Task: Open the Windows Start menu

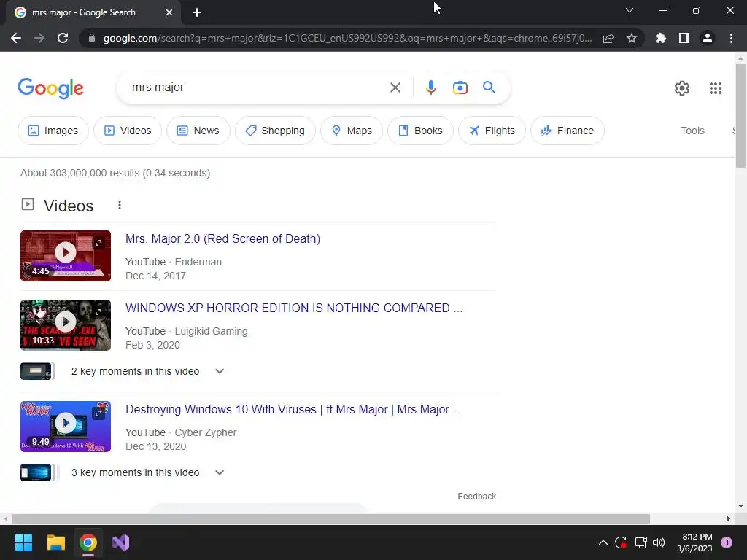Action: (x=23, y=542)
